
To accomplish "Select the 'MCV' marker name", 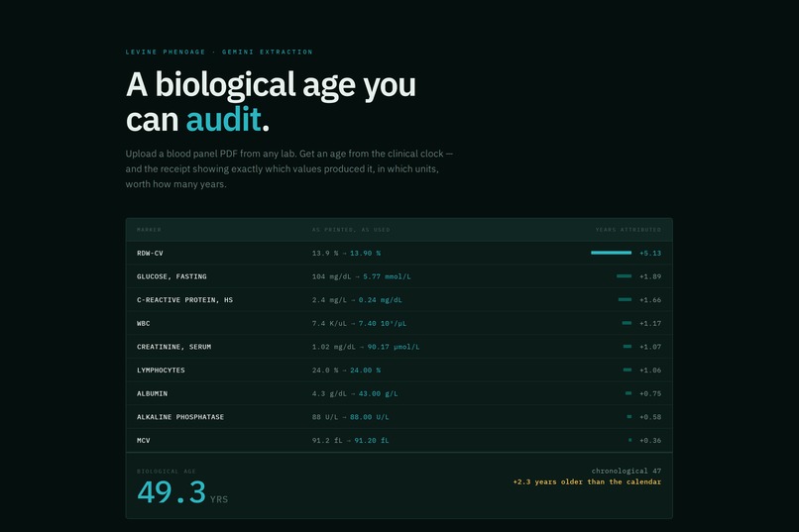I will [143, 441].
